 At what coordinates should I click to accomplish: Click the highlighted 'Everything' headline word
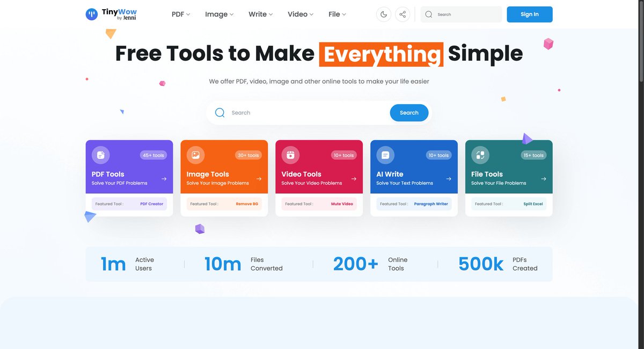(382, 54)
